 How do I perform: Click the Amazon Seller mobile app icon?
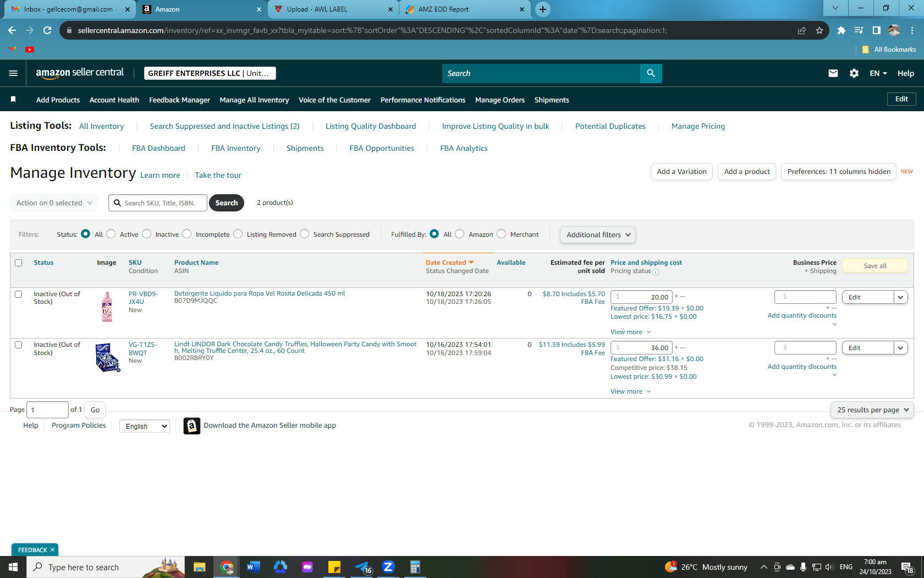tap(191, 426)
